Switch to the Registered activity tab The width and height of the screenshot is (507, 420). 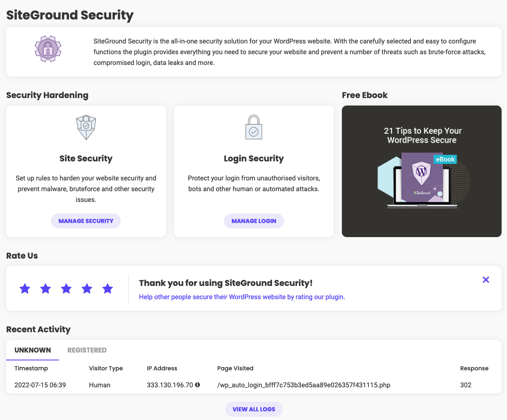point(87,350)
